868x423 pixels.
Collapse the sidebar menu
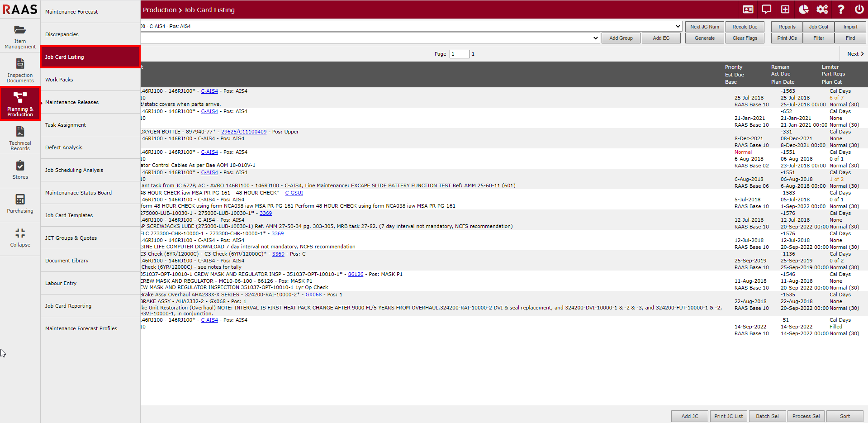[20, 238]
